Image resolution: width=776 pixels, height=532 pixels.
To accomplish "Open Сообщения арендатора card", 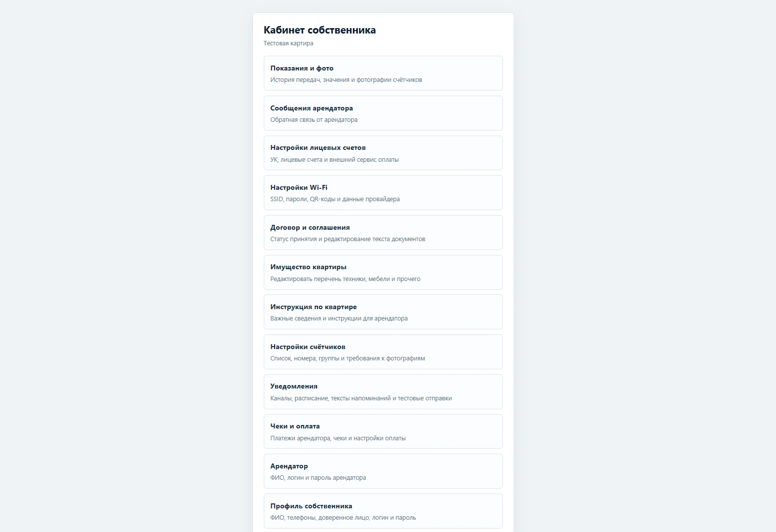I will (x=383, y=113).
